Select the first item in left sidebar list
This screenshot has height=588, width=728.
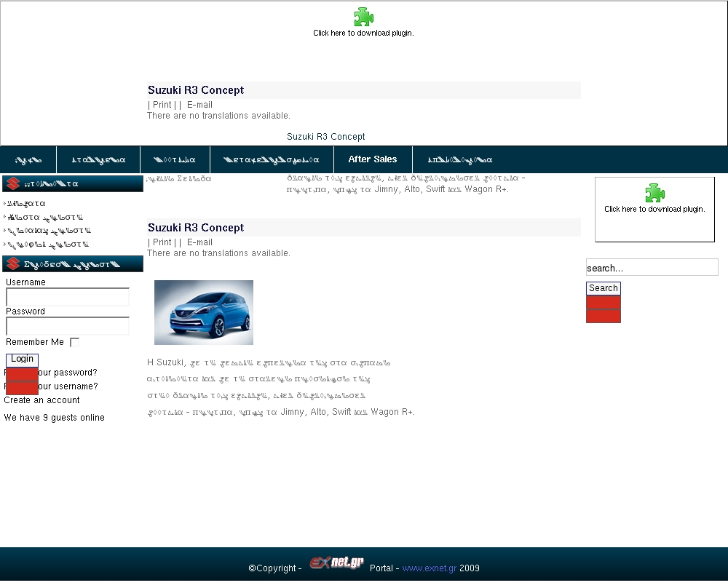26,204
